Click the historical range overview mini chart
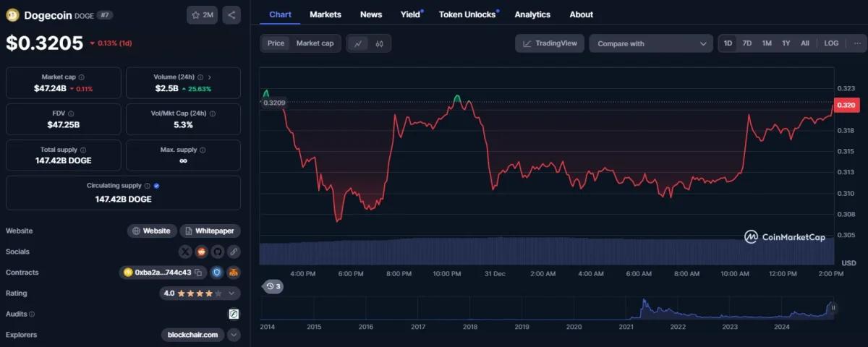This screenshot has height=347, width=868. coord(547,307)
